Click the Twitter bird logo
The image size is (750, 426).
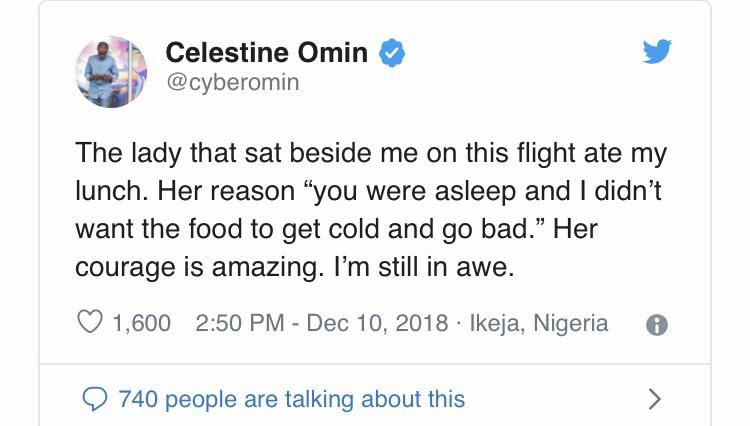tap(657, 51)
